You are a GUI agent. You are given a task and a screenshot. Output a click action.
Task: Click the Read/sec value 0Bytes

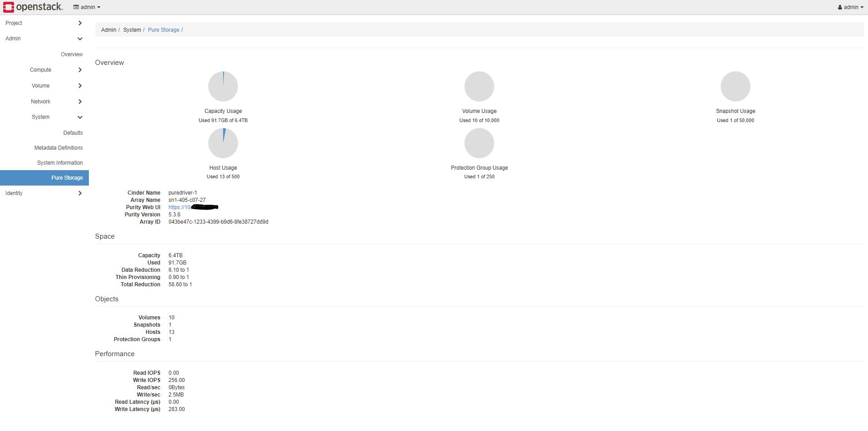(176, 387)
